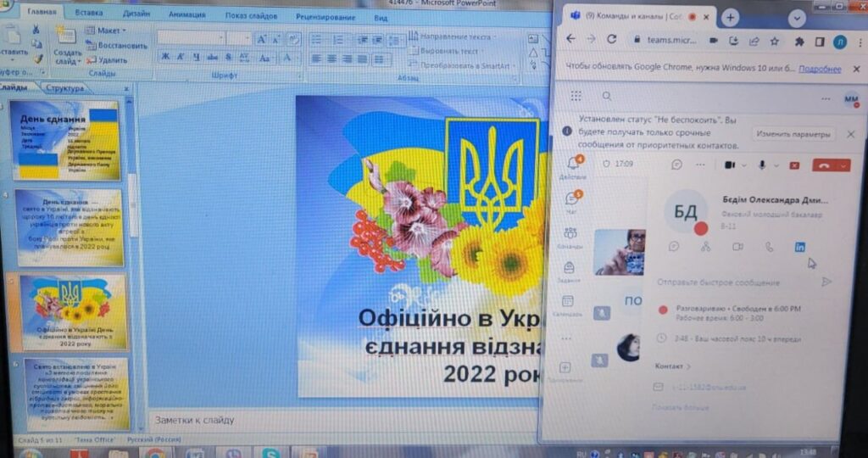Viewport: 868px width, 458px height.
Task: Start audio call from contact card
Action: (769, 247)
